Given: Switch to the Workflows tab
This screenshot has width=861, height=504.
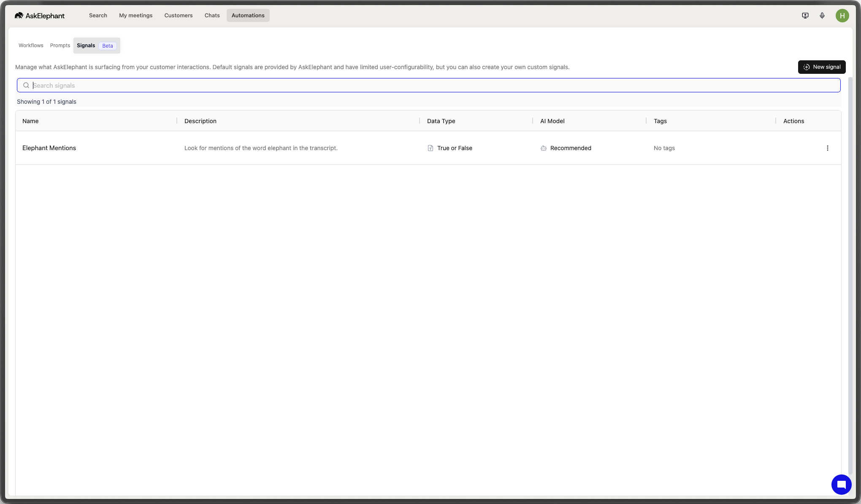Looking at the screenshot, I should 31,46.
